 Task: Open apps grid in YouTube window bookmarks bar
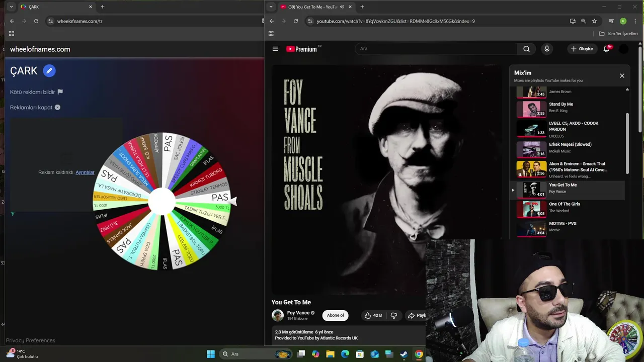click(x=271, y=34)
